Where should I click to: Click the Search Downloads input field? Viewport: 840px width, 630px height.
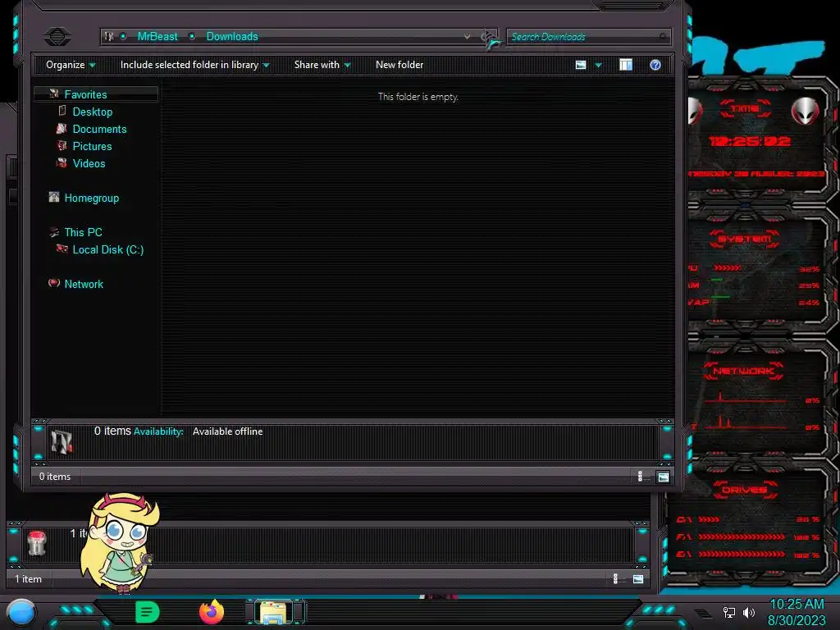click(588, 37)
